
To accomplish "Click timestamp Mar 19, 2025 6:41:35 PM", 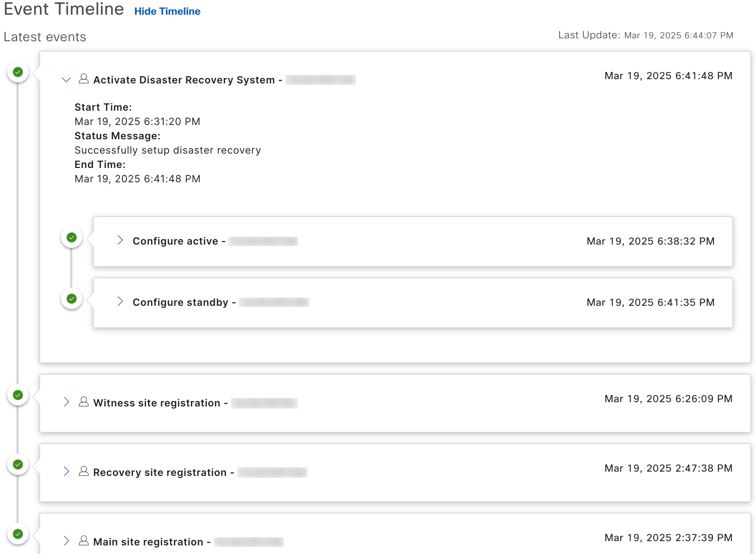I will click(650, 302).
